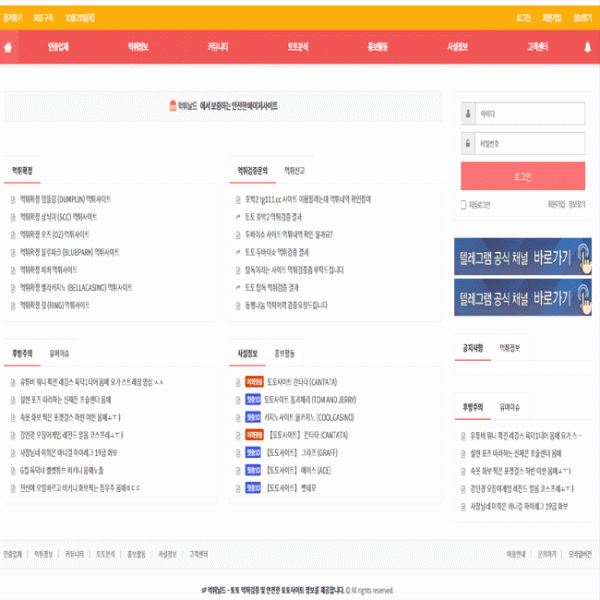This screenshot has width=600, height=600.
Task: Click the padlock icon beside password field
Action: pos(468,143)
